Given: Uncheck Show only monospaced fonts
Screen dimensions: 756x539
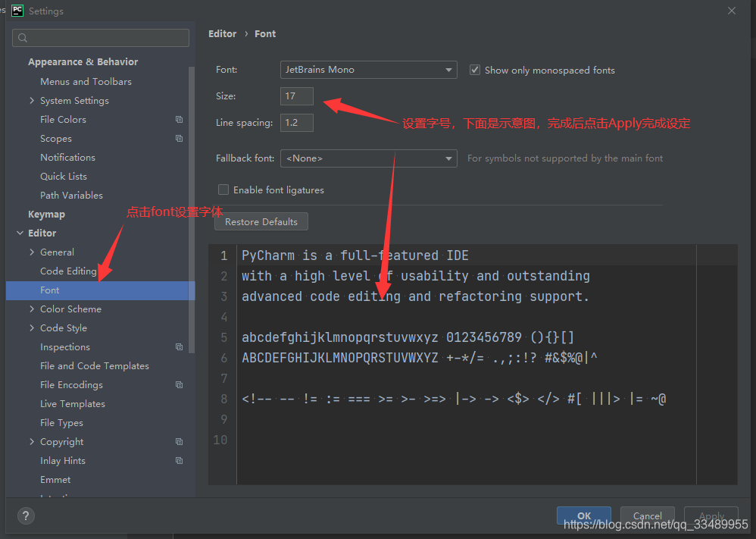Looking at the screenshot, I should pyautogui.click(x=475, y=70).
